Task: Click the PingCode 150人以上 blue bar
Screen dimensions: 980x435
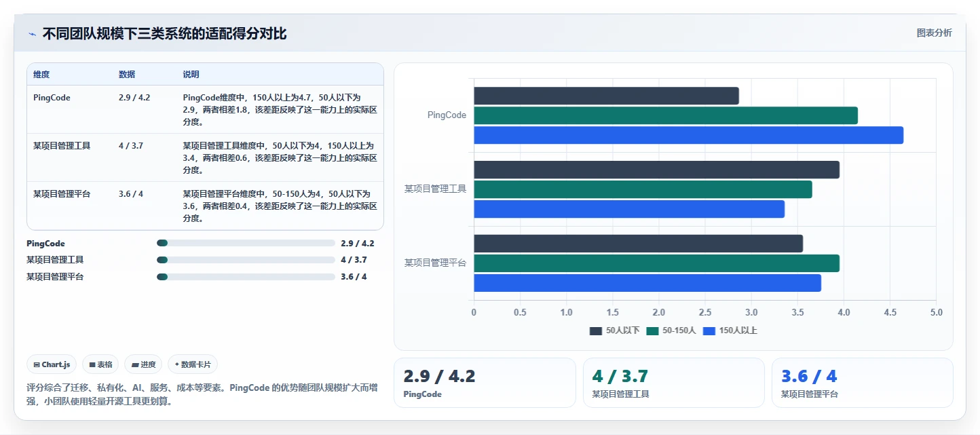Action: coord(689,135)
